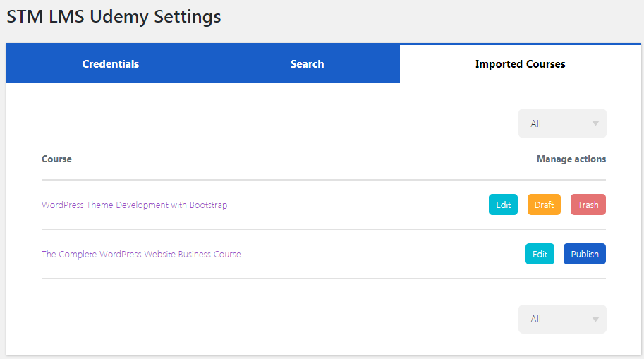This screenshot has height=359, width=644.
Task: Select the Imported Courses tab
Action: click(521, 64)
